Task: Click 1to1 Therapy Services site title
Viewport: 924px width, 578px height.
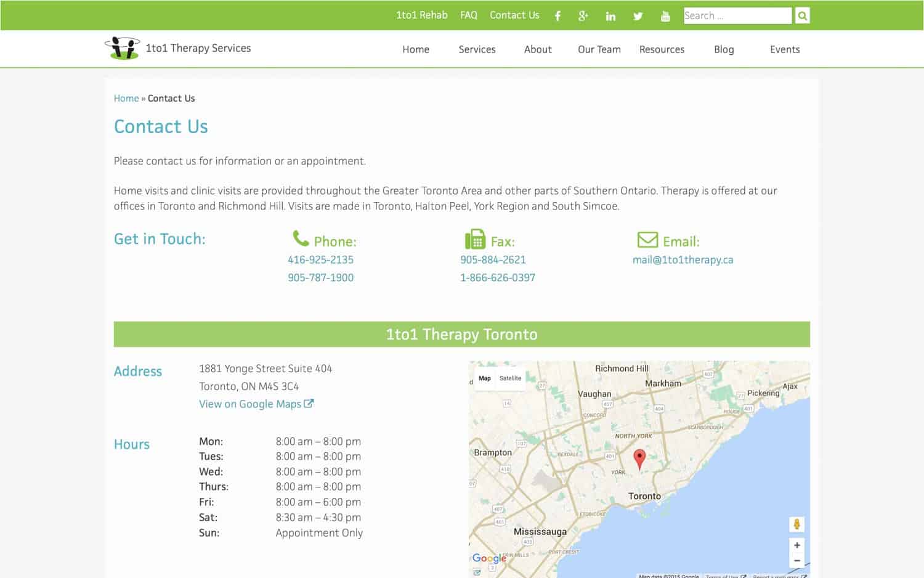Action: [x=198, y=48]
